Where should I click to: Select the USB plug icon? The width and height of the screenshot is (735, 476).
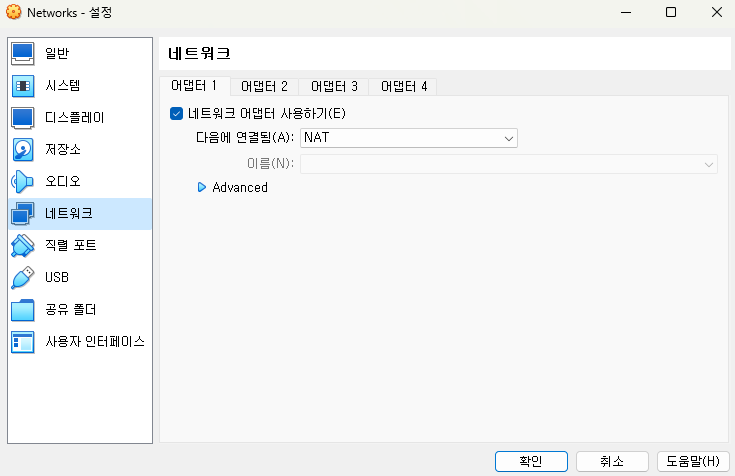tap(22, 278)
